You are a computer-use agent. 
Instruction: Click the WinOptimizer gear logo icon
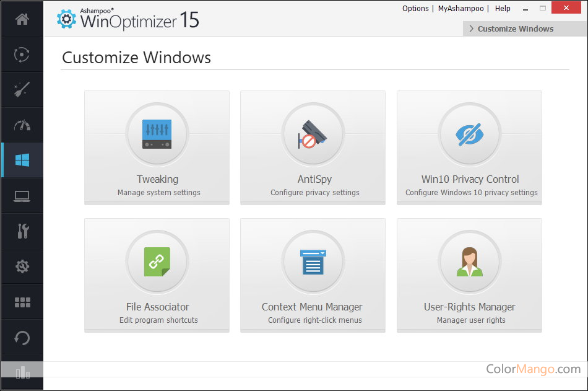pos(66,19)
